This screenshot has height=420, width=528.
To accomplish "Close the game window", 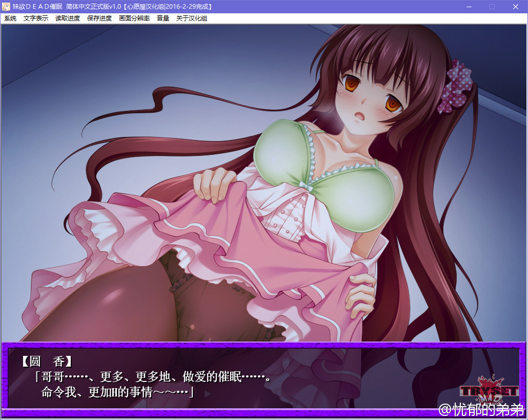I will point(516,7).
